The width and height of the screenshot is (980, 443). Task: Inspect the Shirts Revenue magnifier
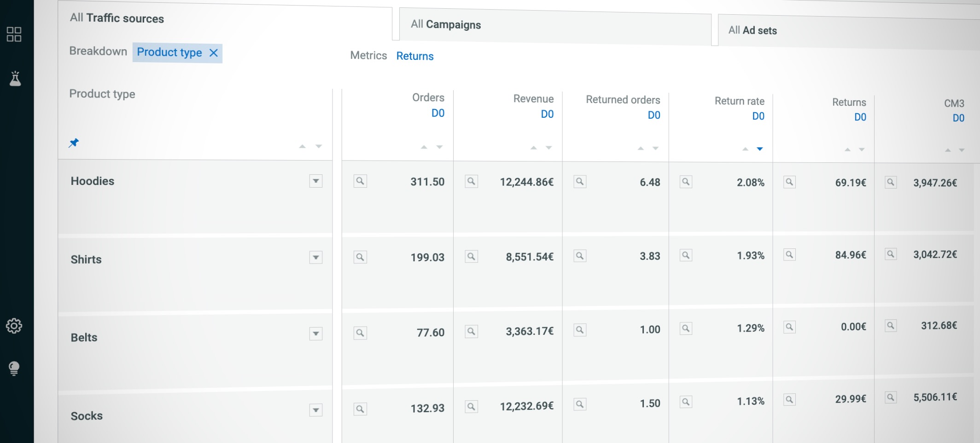point(471,256)
